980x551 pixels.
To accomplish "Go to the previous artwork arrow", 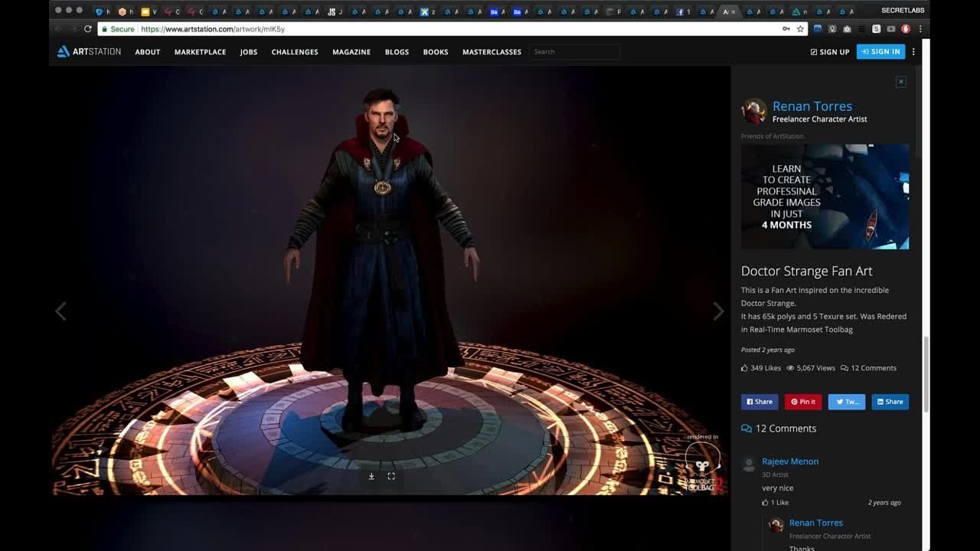I will point(60,311).
